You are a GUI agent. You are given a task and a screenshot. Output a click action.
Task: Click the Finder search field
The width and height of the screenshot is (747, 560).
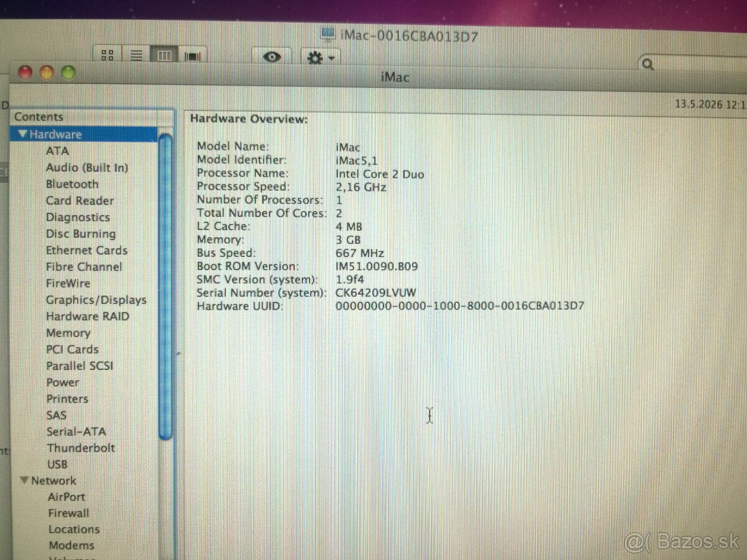694,63
